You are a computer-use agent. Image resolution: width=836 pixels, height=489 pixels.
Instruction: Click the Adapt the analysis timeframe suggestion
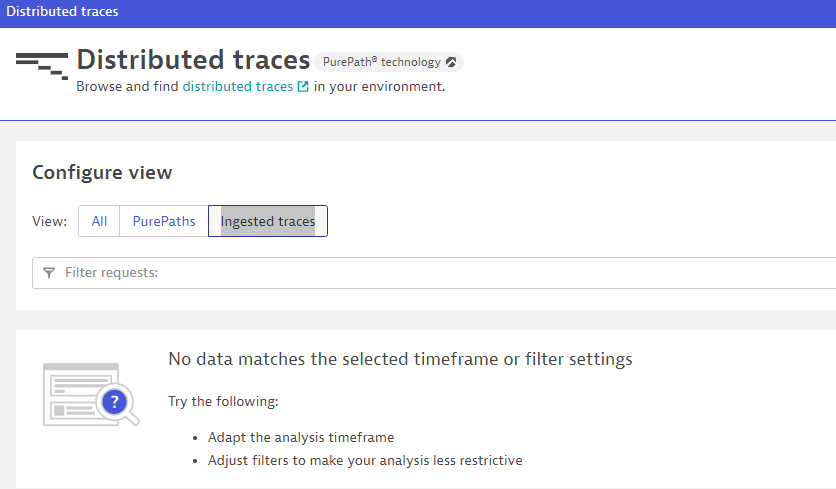click(301, 437)
